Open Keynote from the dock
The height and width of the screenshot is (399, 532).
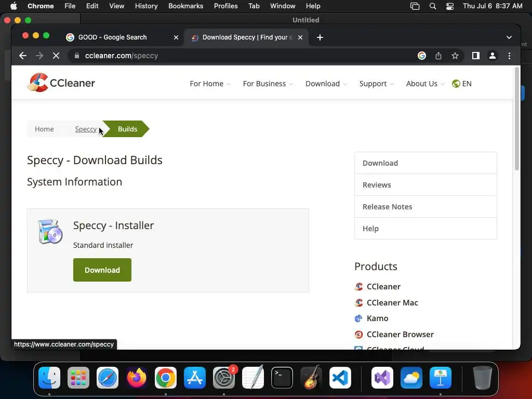[441, 378]
